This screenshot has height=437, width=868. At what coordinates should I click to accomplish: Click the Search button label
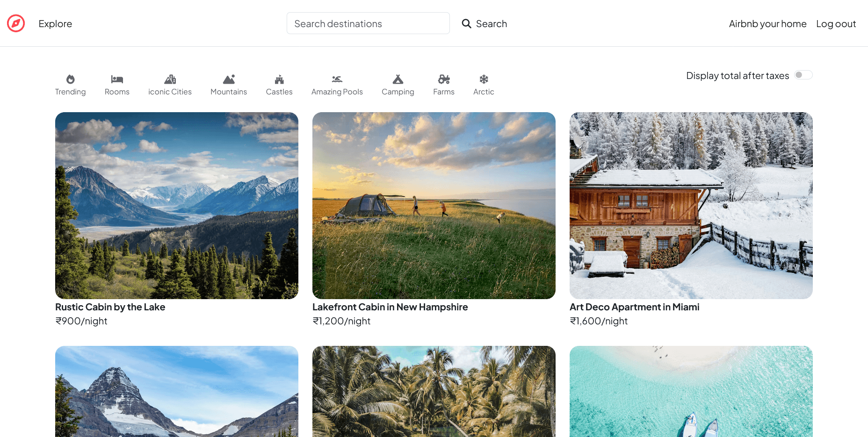click(x=492, y=24)
